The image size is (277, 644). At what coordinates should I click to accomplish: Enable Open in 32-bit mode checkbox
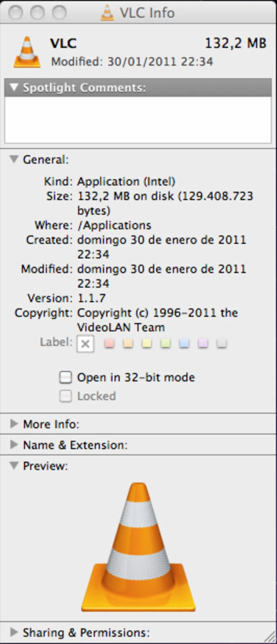(66, 377)
